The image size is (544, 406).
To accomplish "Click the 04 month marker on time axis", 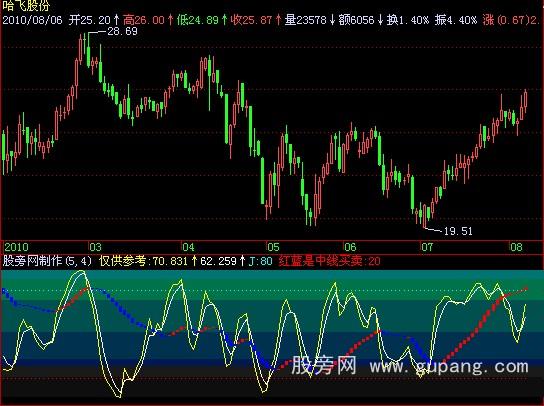I will pyautogui.click(x=188, y=247).
